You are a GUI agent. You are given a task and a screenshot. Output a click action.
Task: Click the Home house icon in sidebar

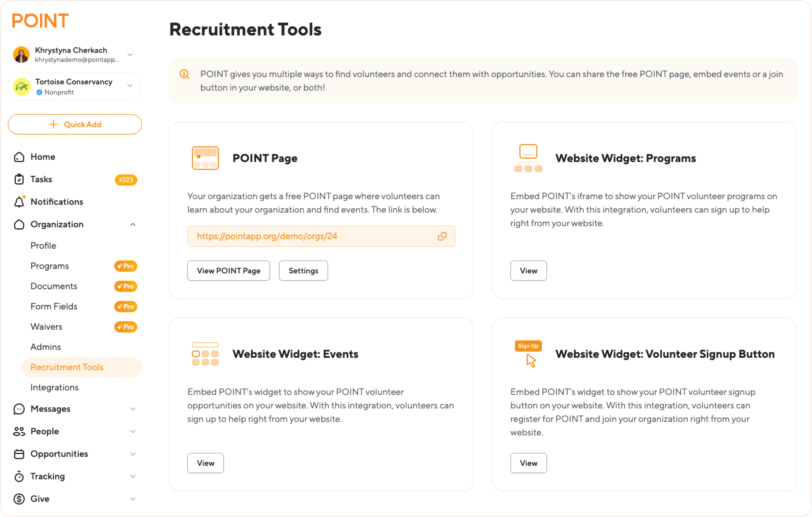pyautogui.click(x=19, y=157)
